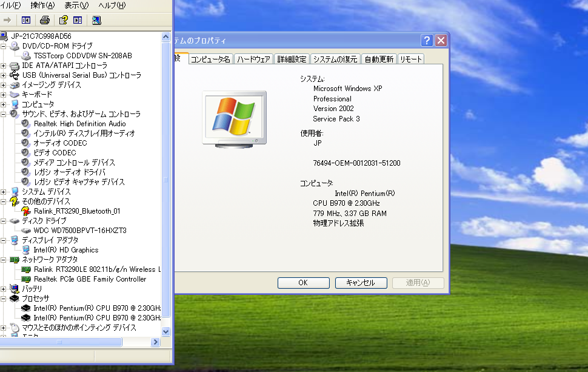Click the ネットワーク アダプタ category icon
588x372 pixels.
coord(15,260)
